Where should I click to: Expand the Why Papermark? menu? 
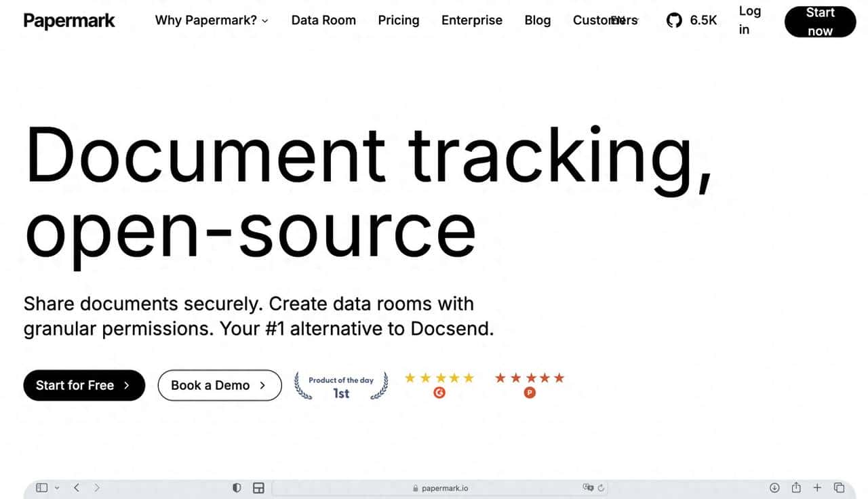coord(212,20)
